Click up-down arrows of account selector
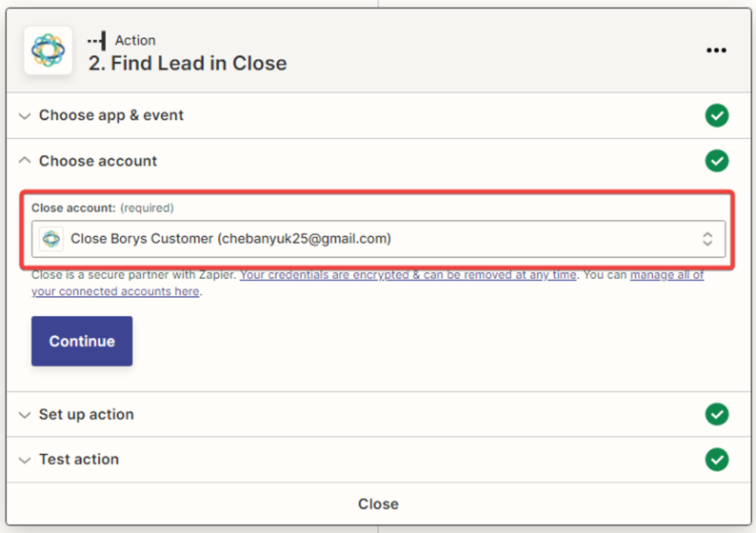 pos(706,239)
